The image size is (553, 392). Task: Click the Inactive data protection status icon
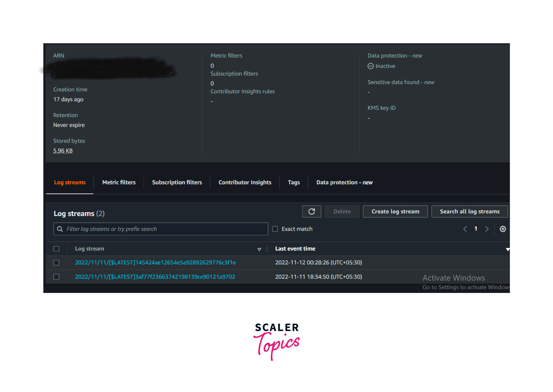coord(370,66)
